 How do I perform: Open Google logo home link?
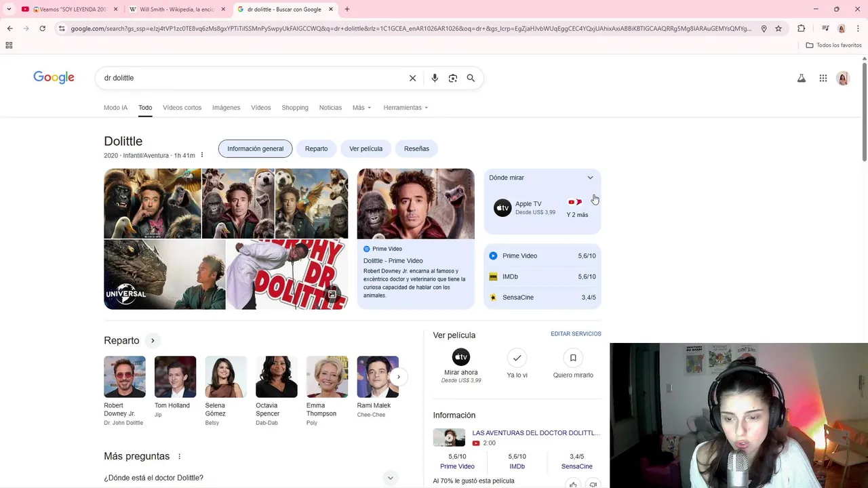(54, 78)
